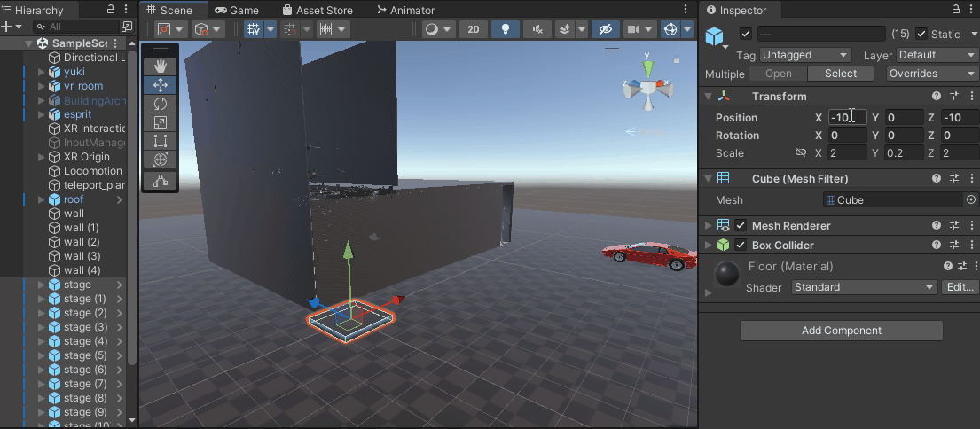Click the green Y axis of orientation gizmo
Screen dimensions: 980x429
point(648,66)
